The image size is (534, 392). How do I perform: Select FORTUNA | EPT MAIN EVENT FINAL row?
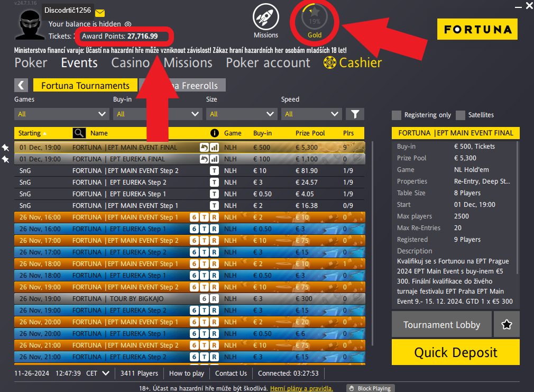coord(190,148)
